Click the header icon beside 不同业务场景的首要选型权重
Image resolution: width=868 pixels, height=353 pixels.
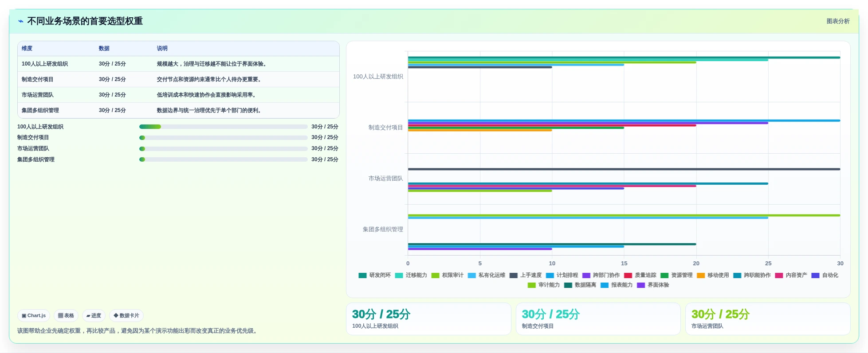[x=21, y=21]
